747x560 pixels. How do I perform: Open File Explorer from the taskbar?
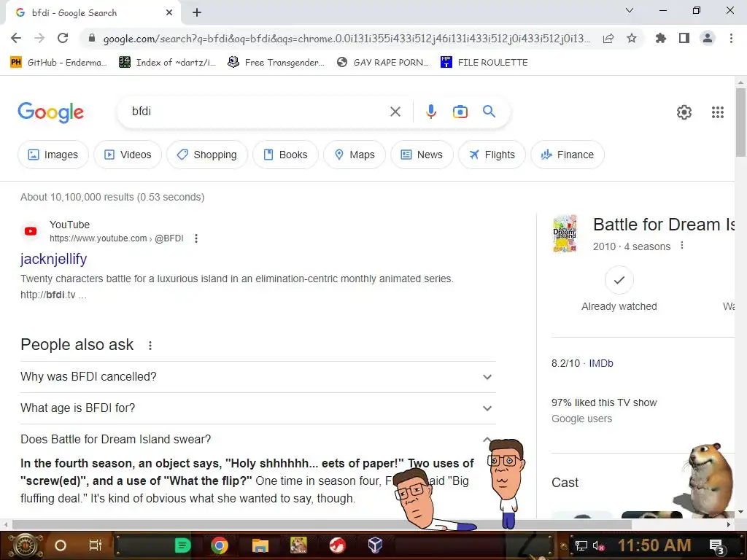(260, 545)
